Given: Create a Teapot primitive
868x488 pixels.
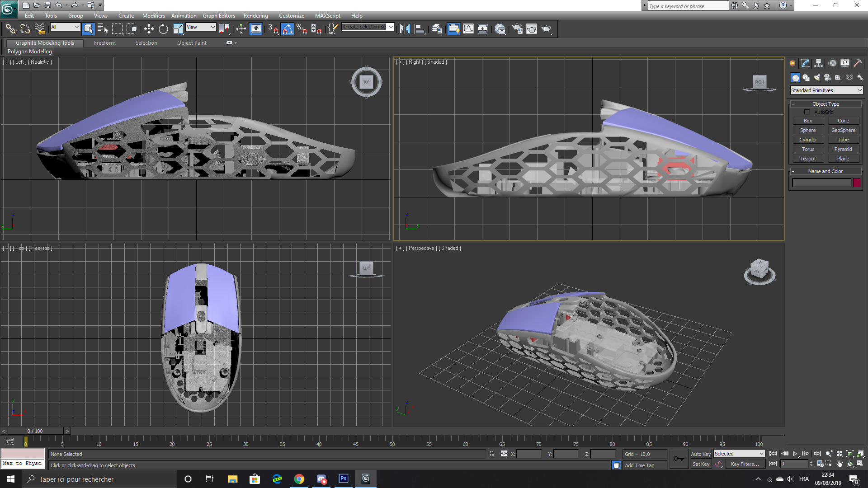Looking at the screenshot, I should (x=808, y=159).
